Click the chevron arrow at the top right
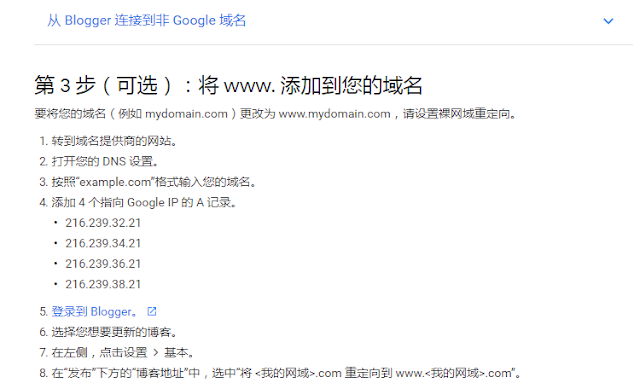 608,21
